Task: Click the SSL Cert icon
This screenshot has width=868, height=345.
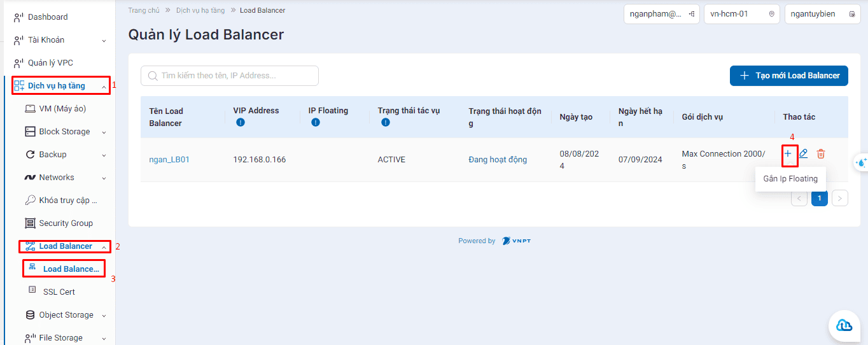Action: [x=32, y=290]
